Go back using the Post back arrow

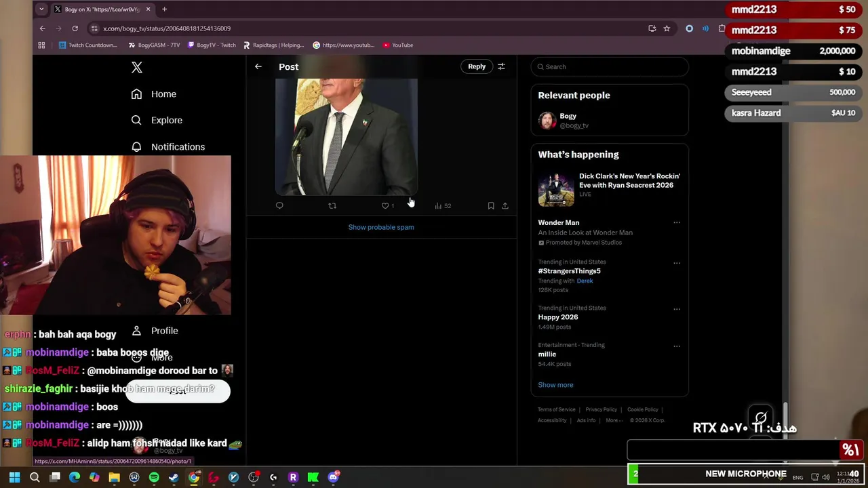click(258, 66)
